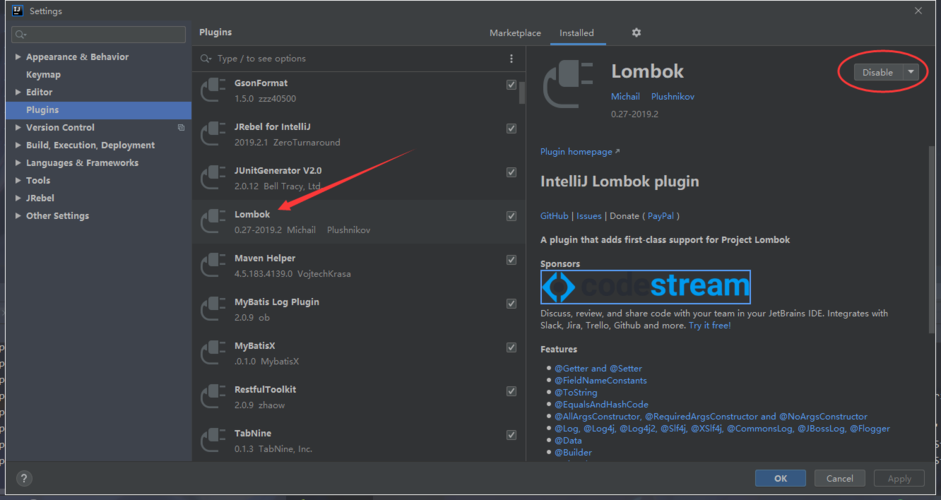Screen dimensions: 941x500
Task: Click the @Data feature link
Action: [568, 440]
